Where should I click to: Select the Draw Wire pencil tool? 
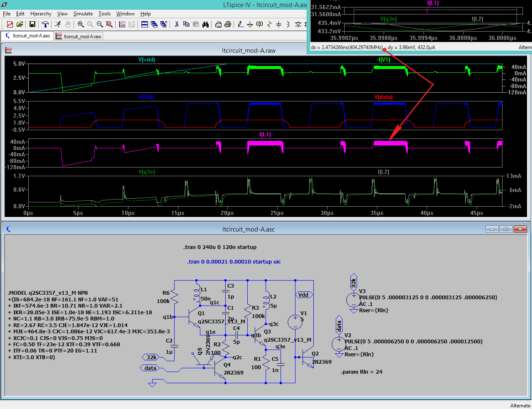click(x=241, y=25)
